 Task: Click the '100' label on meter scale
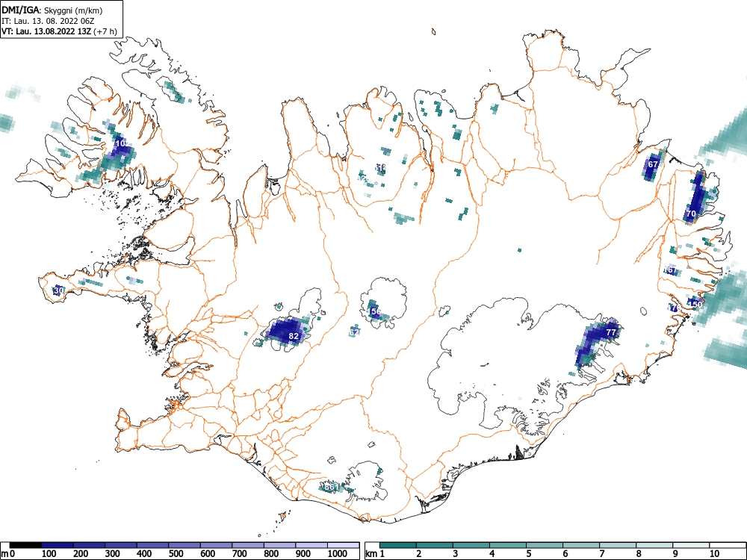(49, 554)
